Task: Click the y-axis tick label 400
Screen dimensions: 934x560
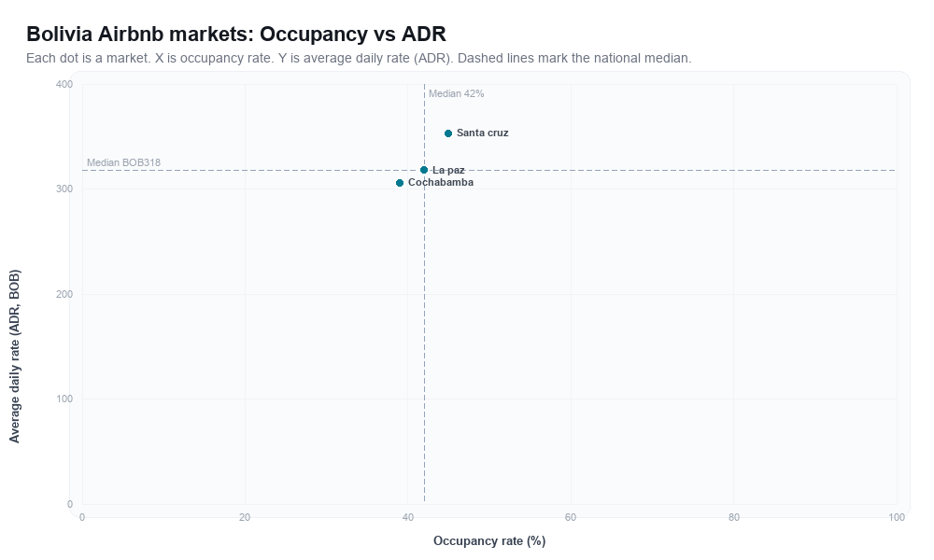Action: (x=64, y=85)
